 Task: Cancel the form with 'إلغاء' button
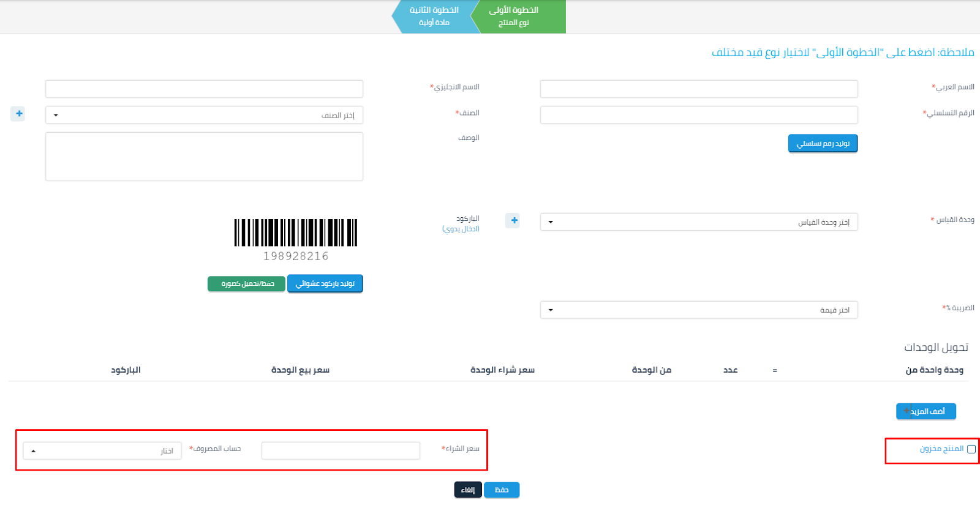[x=468, y=490]
